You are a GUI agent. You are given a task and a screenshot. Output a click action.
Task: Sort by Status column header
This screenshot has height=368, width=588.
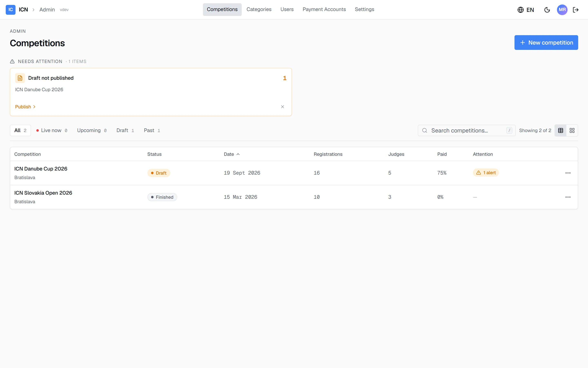154,154
